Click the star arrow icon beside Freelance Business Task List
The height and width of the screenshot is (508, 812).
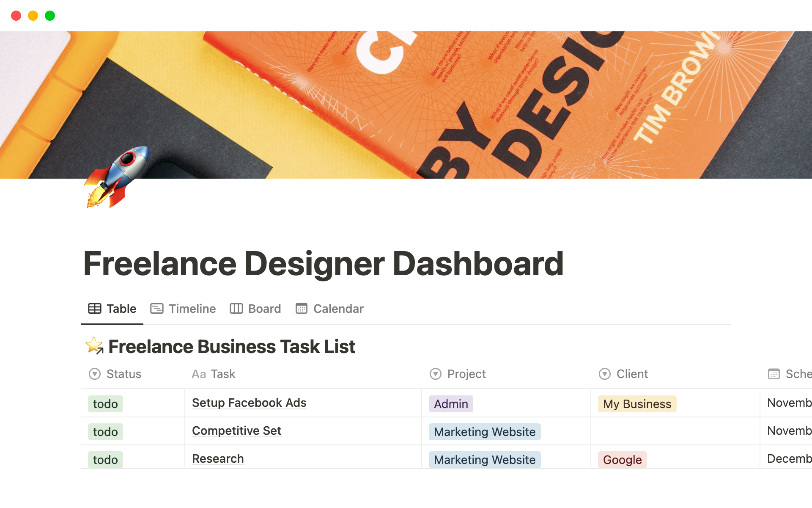pyautogui.click(x=94, y=346)
